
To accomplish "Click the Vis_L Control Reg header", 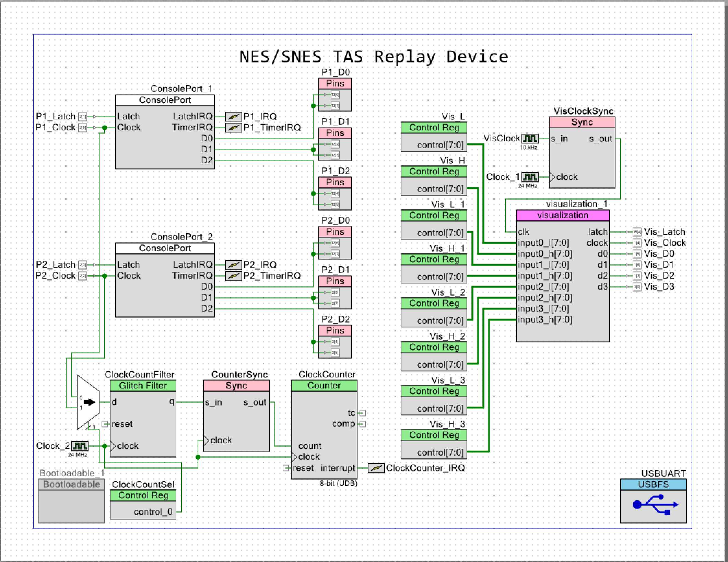I will tap(434, 127).
